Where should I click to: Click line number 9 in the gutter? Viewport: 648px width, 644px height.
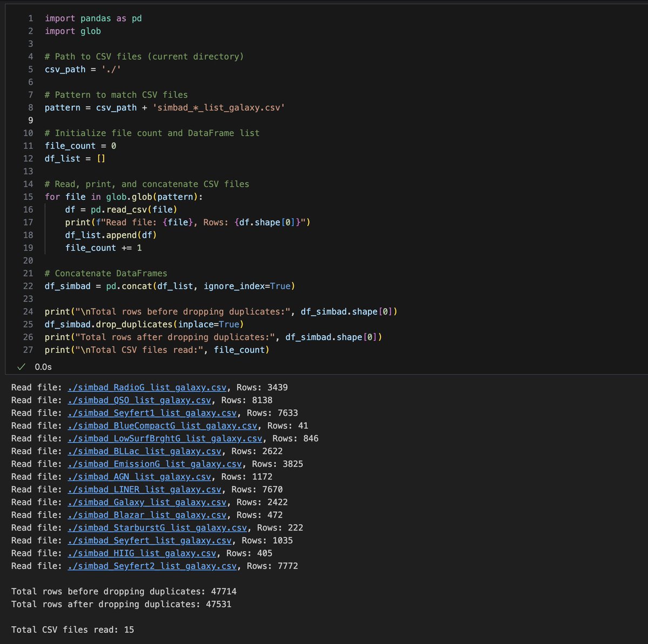point(31,120)
